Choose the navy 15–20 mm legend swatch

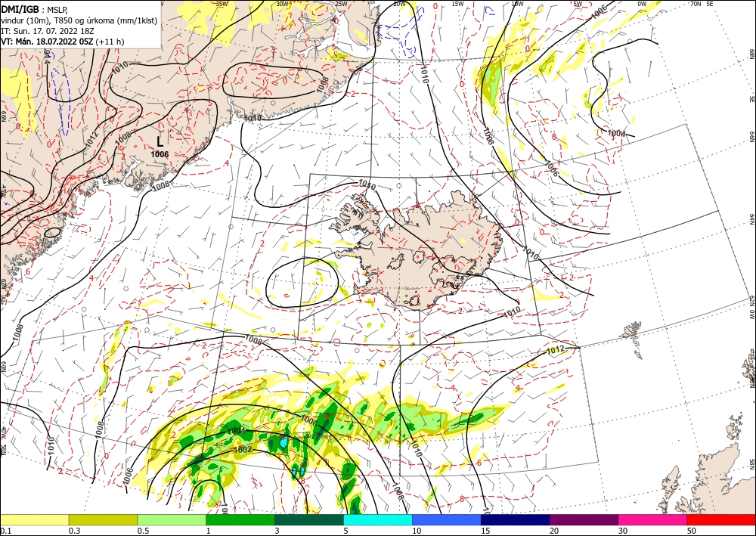click(x=516, y=519)
